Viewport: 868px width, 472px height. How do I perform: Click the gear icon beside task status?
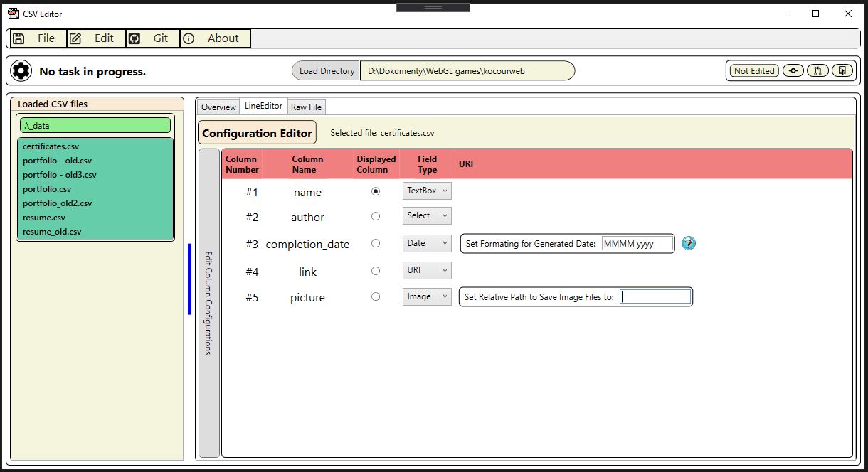(21, 70)
